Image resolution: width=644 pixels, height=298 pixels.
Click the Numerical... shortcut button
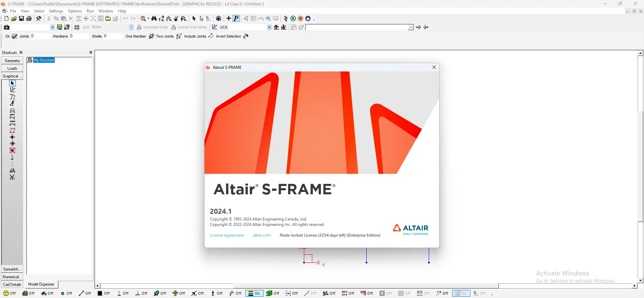click(12, 277)
